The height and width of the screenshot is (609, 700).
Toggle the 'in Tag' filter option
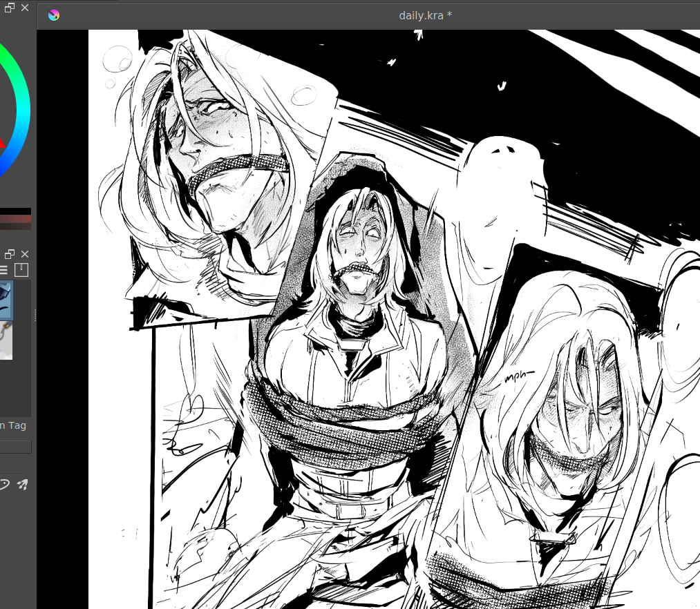[13, 425]
